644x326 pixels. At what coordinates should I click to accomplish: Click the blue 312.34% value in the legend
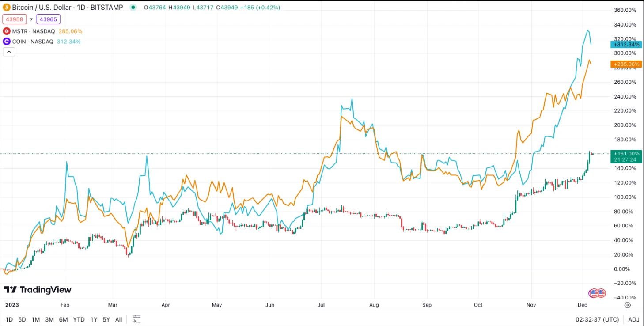(69, 42)
